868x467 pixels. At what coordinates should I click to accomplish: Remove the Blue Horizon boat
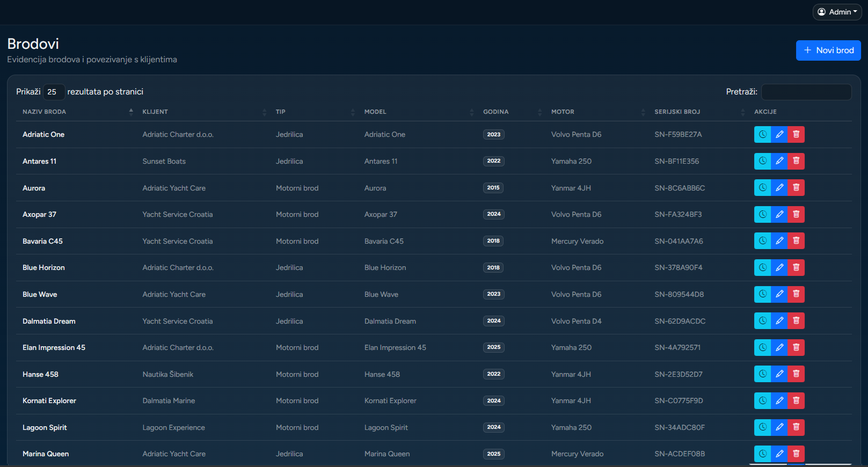point(796,267)
